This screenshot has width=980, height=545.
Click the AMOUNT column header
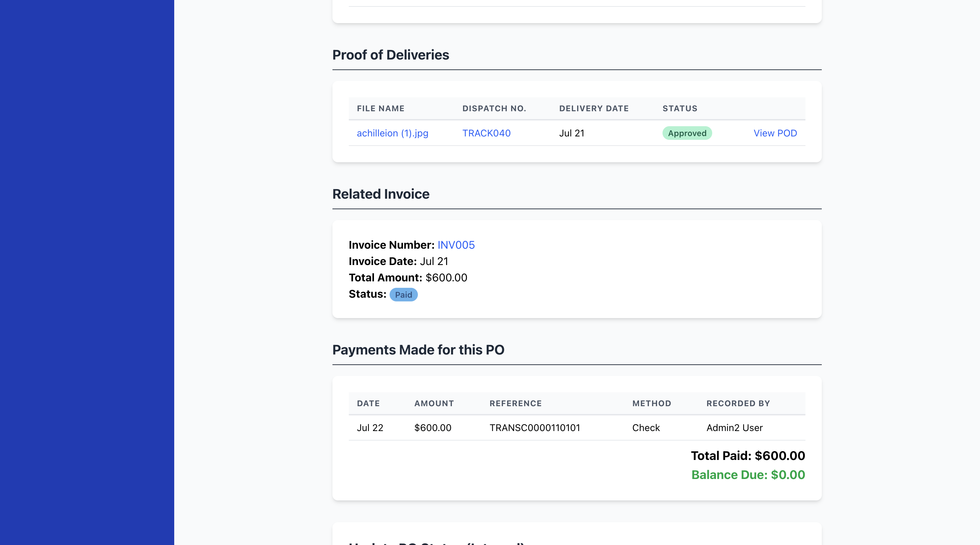434,403
